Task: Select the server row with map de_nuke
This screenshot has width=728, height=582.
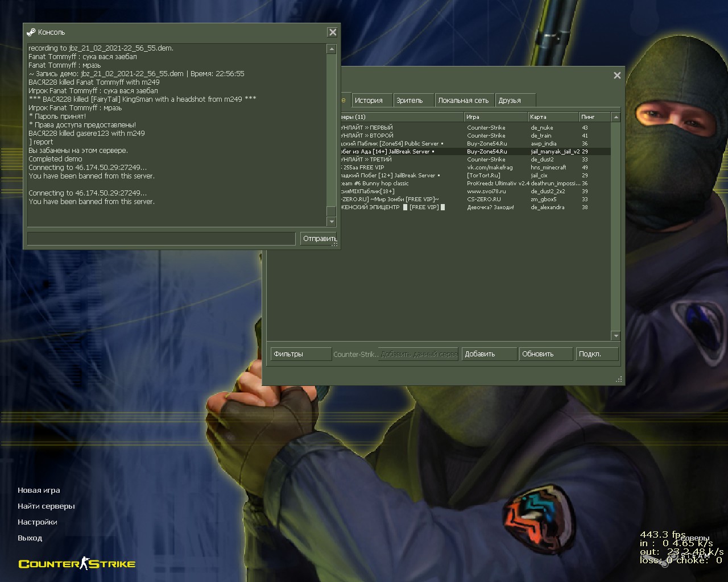Action: (475, 128)
